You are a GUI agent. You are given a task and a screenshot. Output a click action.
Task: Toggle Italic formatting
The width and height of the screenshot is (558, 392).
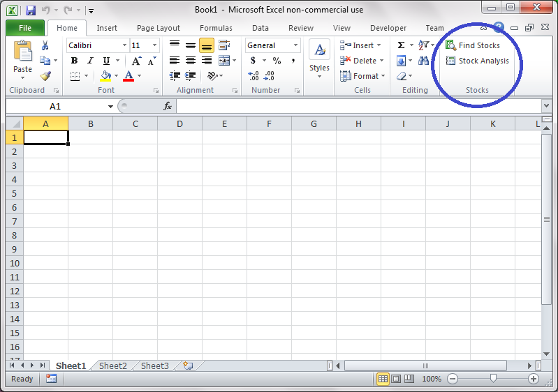[x=90, y=61]
